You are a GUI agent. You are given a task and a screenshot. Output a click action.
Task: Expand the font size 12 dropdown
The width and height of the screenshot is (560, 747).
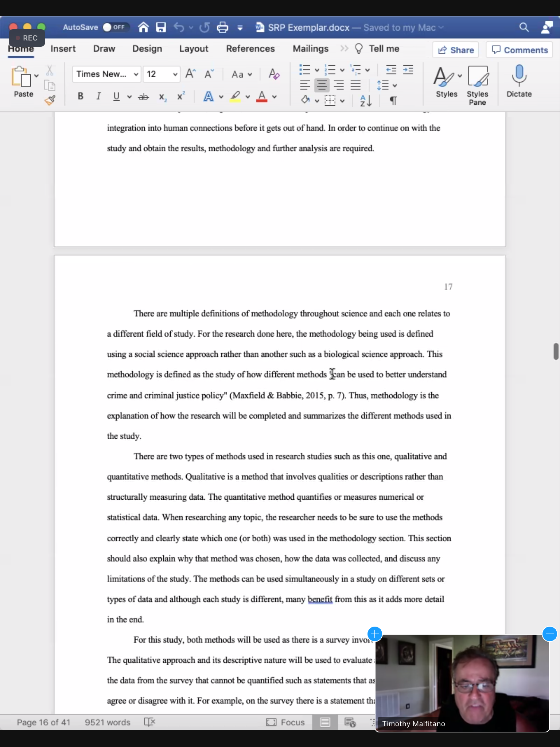[x=175, y=74]
